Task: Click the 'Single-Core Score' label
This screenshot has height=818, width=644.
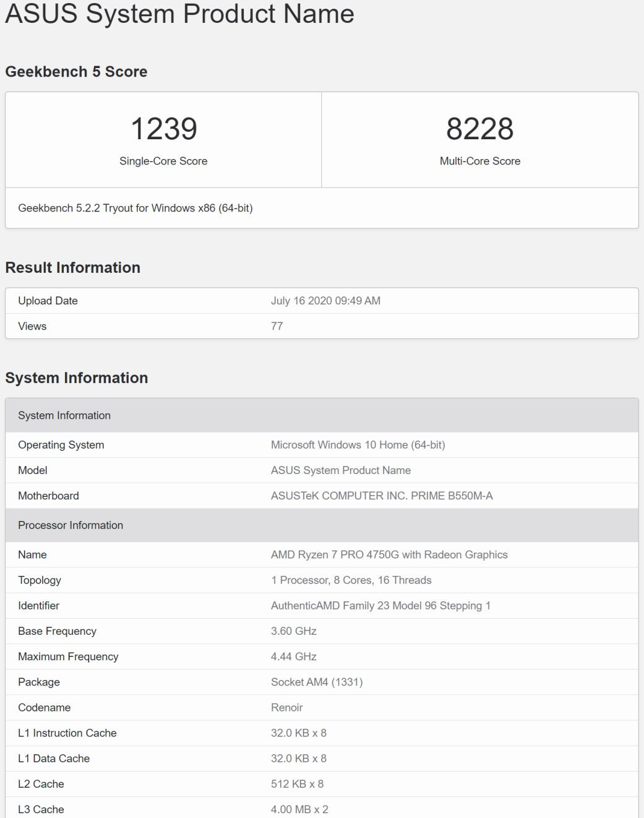Action: click(163, 161)
